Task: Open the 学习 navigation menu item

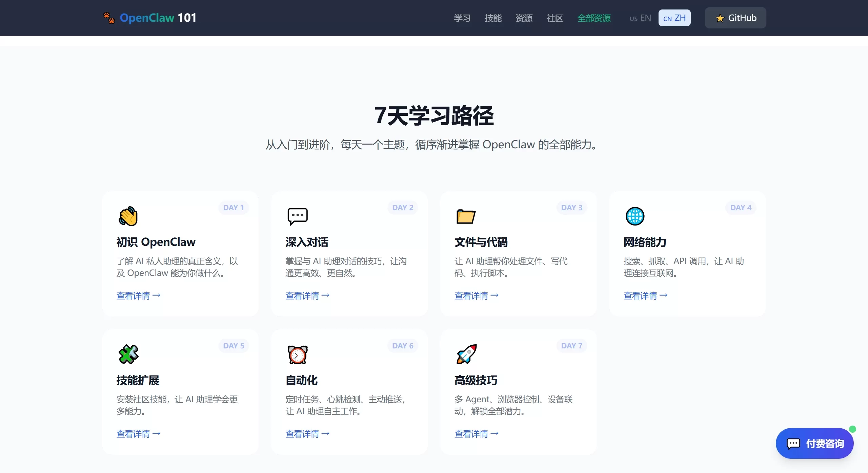Action: 462,18
